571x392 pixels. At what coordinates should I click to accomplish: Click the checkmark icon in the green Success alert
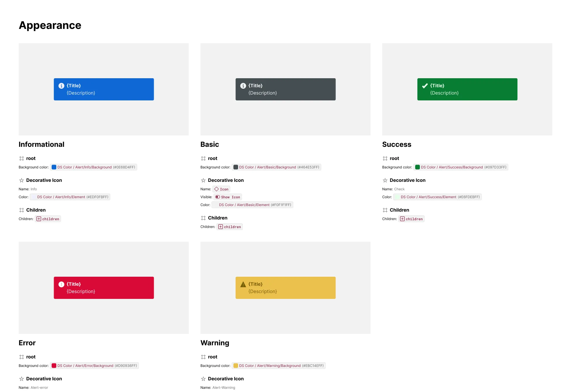pyautogui.click(x=425, y=86)
